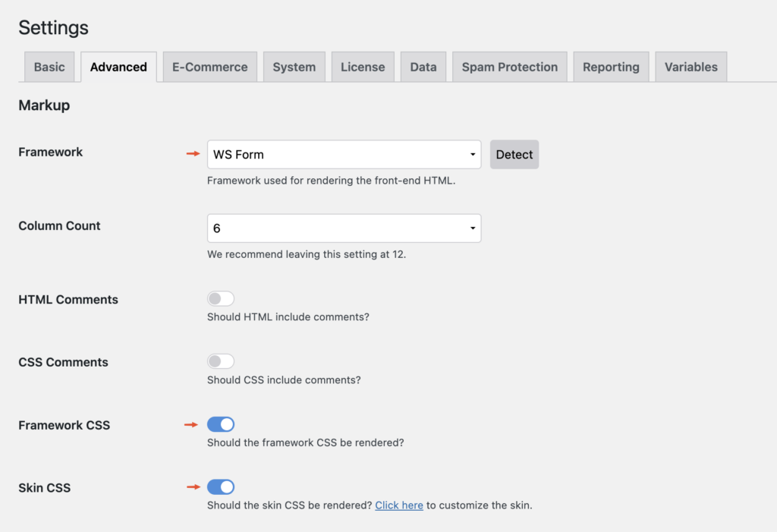Open the Variables tab
The image size is (777, 532).
(x=690, y=67)
